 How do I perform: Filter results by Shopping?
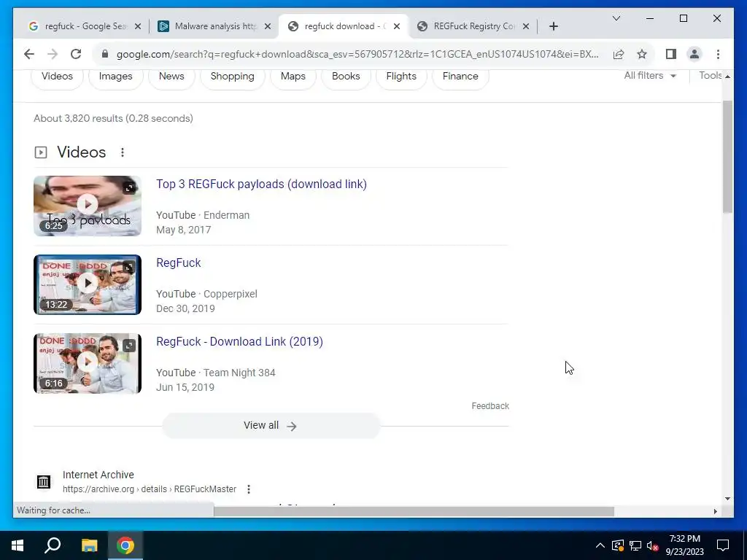[x=233, y=76]
